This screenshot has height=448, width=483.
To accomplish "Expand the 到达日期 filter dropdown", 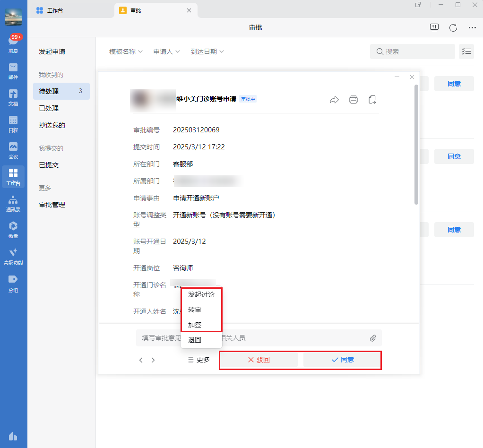I will coord(207,52).
